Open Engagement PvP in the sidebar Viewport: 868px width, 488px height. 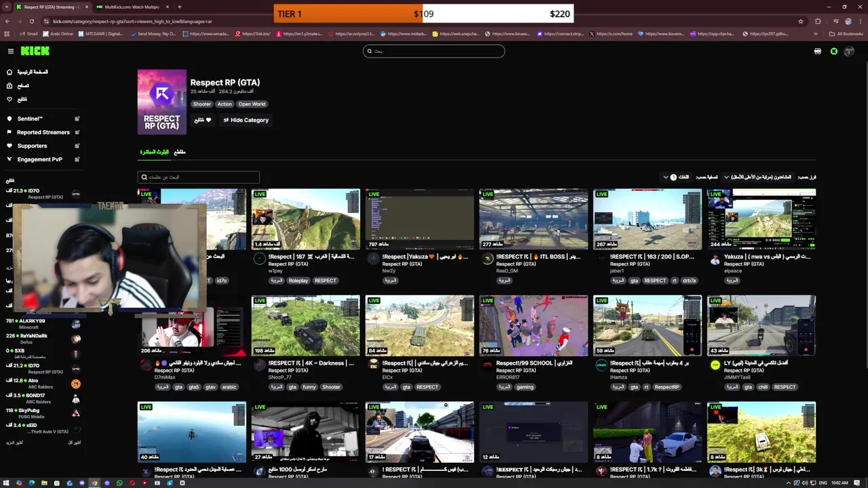(34, 159)
